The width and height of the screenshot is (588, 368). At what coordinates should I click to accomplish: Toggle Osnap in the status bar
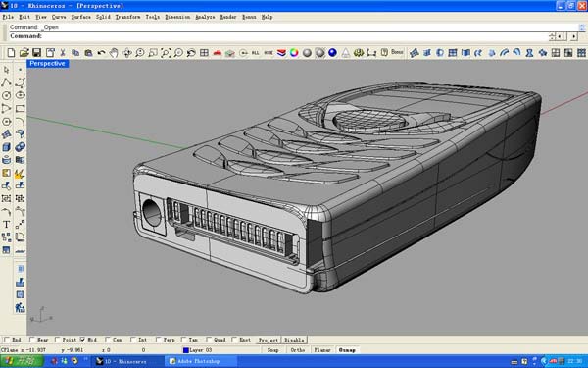pyautogui.click(x=347, y=350)
